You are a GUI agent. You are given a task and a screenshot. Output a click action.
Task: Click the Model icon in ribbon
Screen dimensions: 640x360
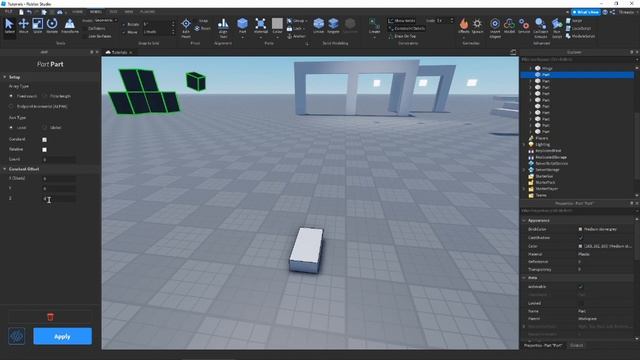tap(509, 26)
